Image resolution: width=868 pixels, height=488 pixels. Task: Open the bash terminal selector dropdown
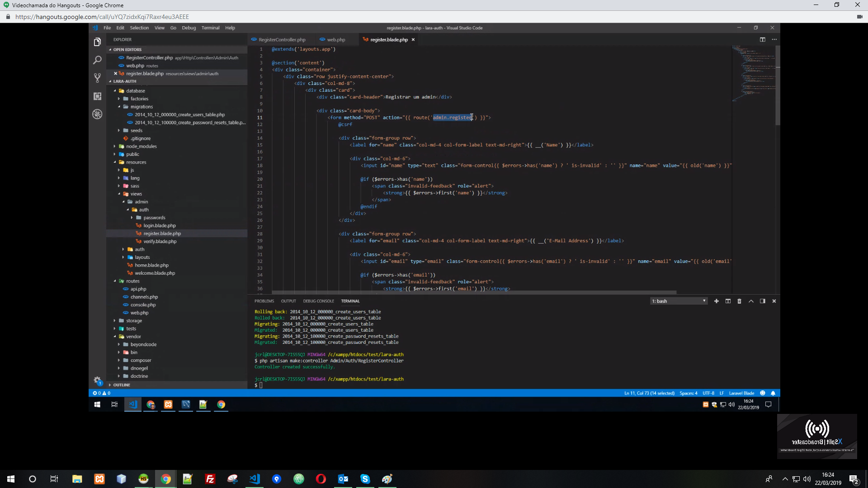click(x=679, y=301)
